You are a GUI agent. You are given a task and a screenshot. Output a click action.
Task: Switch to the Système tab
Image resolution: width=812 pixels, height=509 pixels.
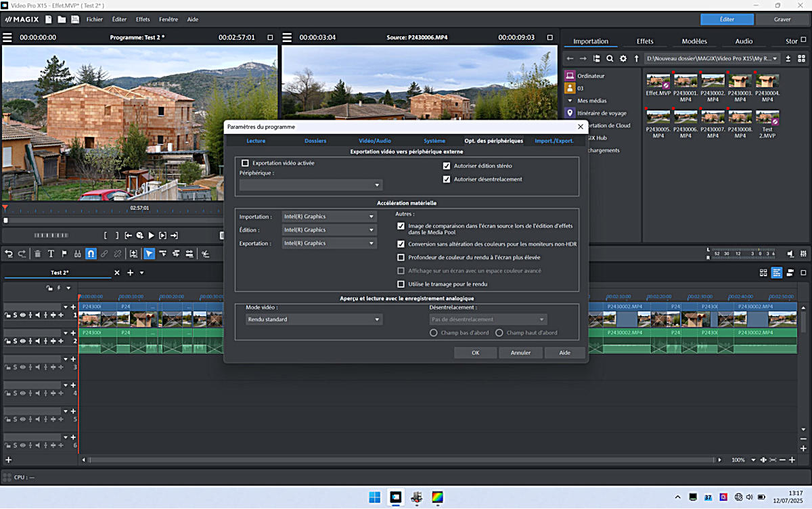point(434,141)
